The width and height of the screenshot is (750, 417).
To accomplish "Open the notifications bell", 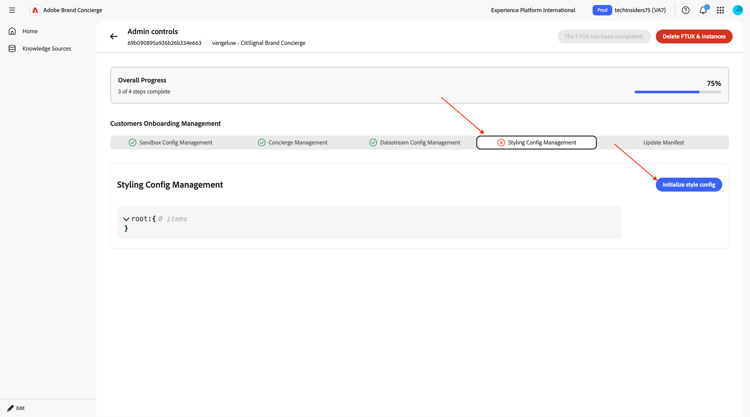I will [703, 10].
